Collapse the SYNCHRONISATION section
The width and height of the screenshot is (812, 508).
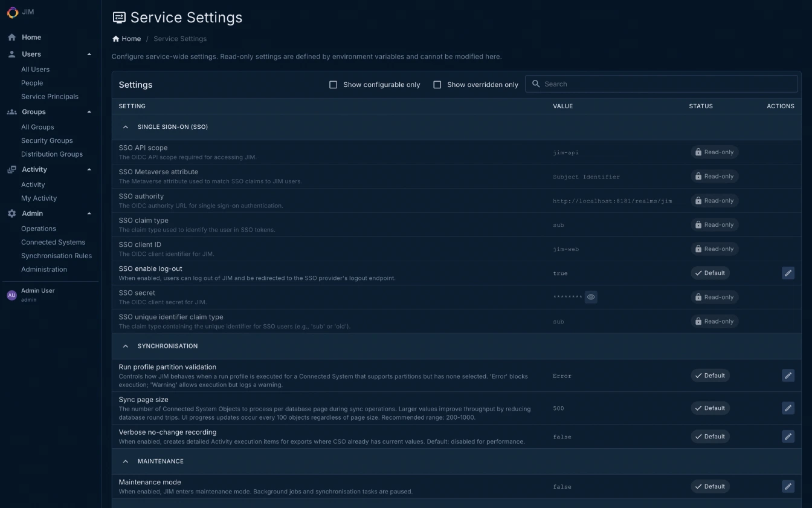126,346
